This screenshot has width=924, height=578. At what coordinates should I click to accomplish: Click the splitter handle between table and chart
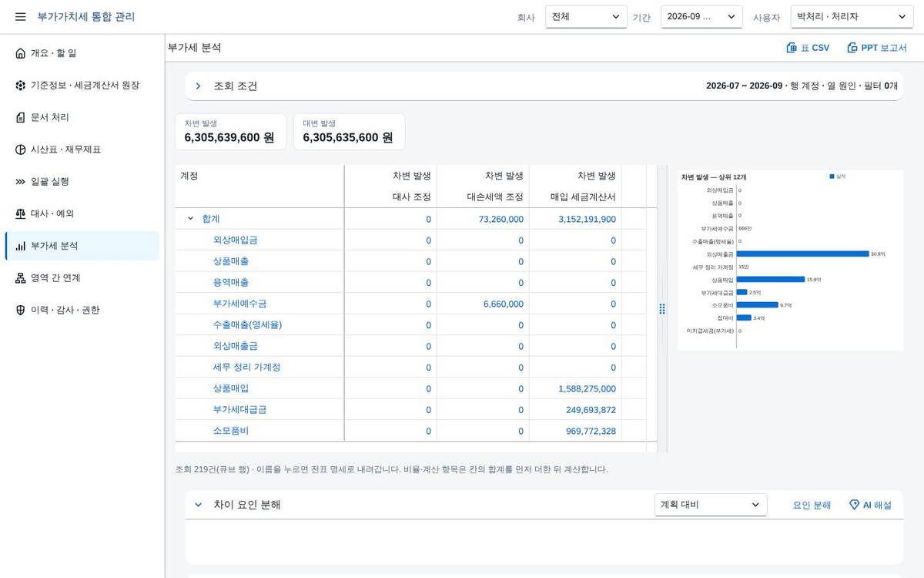[662, 308]
